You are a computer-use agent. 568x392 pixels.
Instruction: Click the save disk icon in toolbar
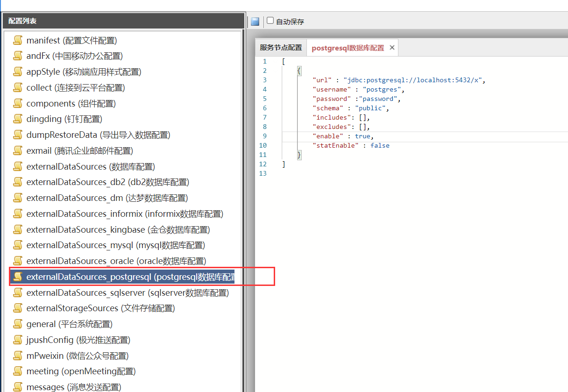point(255,21)
